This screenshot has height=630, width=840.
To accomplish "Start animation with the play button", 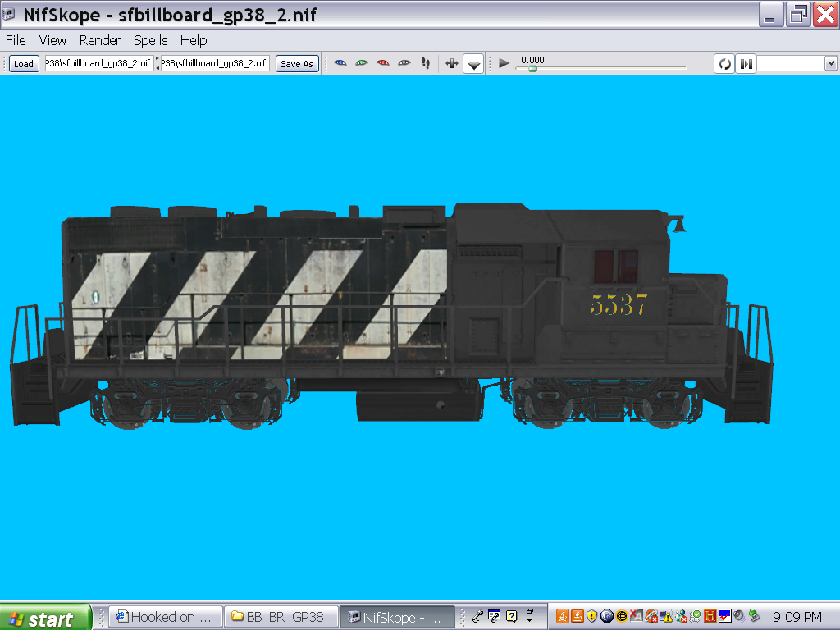I will pos(504,63).
